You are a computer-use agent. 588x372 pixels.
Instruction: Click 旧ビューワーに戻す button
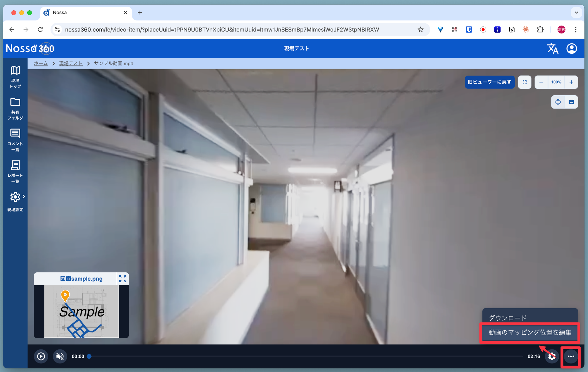tap(489, 82)
